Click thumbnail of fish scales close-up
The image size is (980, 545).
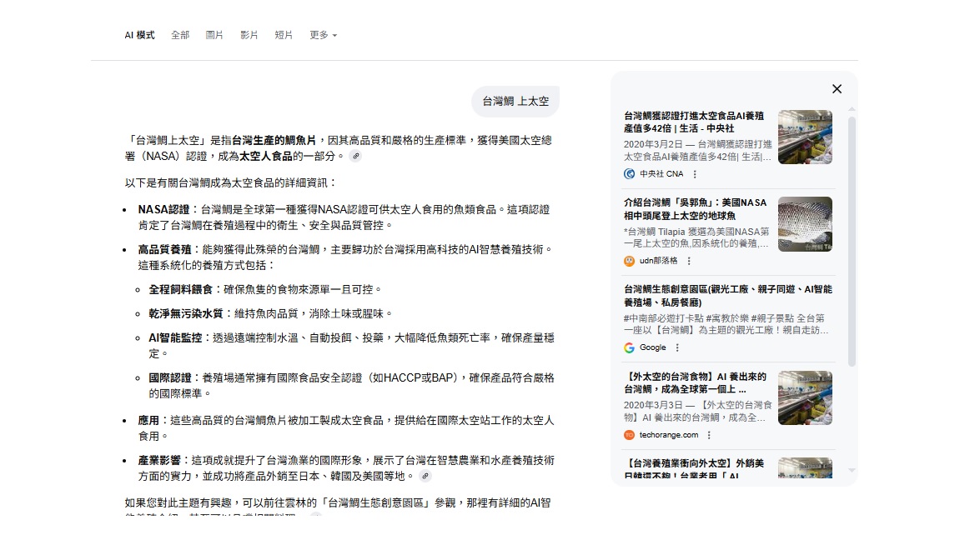[805, 224]
